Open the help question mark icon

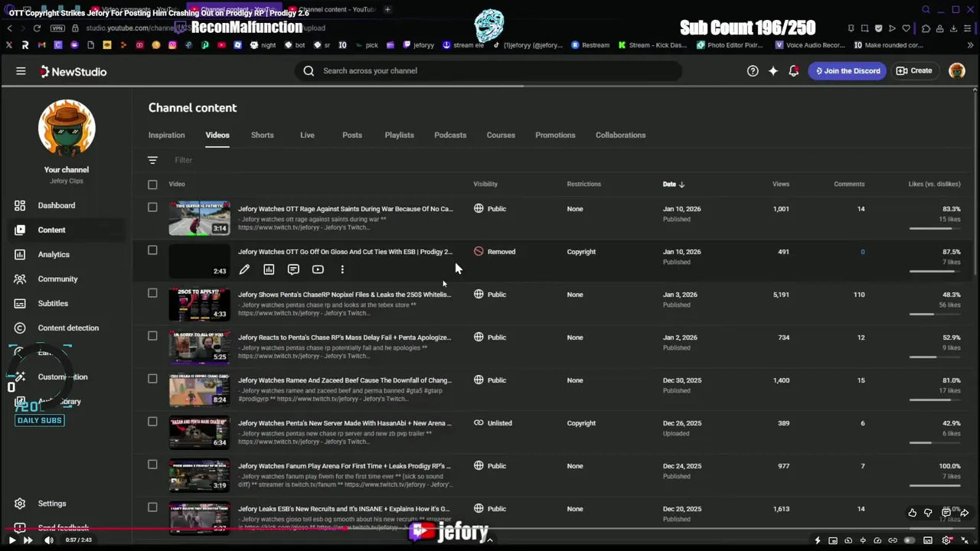click(753, 70)
